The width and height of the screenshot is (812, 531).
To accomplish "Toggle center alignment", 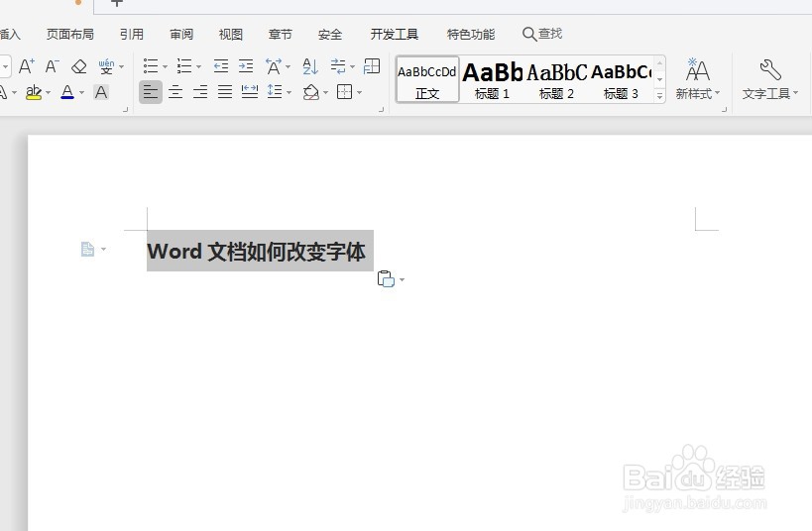I will tap(175, 92).
